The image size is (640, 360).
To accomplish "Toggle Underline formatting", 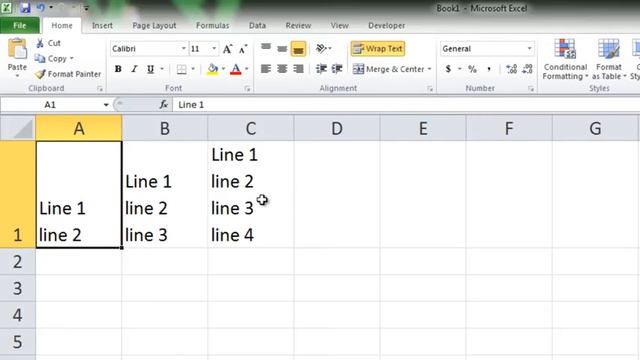I will coord(151,69).
